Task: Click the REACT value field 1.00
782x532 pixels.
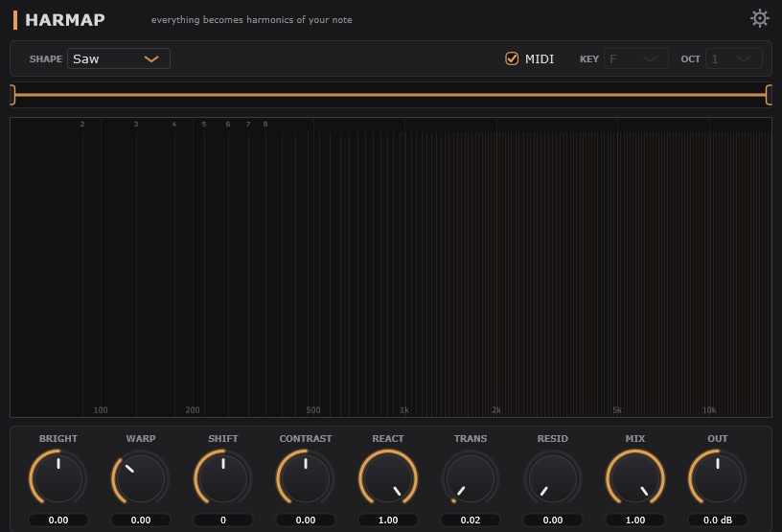Action: click(x=388, y=520)
